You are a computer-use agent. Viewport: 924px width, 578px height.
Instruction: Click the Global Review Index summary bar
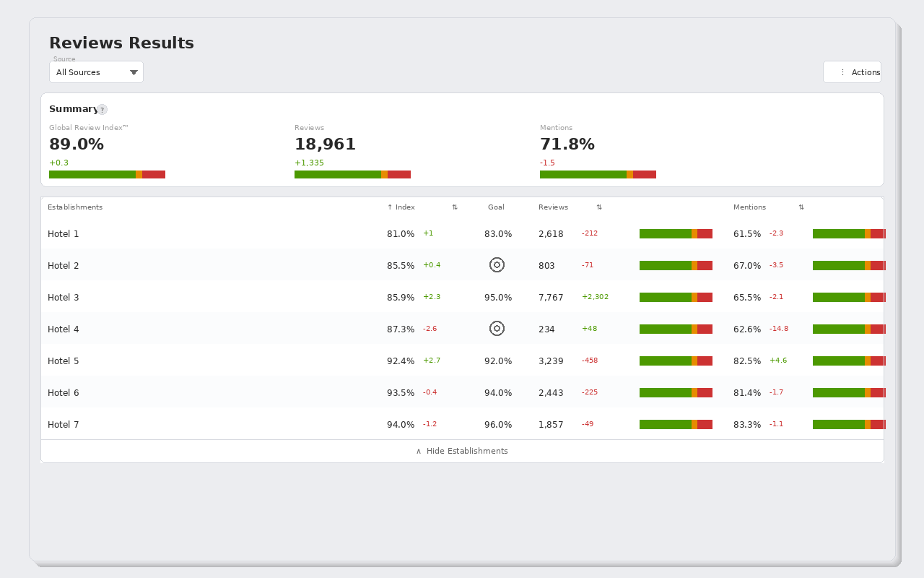(107, 174)
